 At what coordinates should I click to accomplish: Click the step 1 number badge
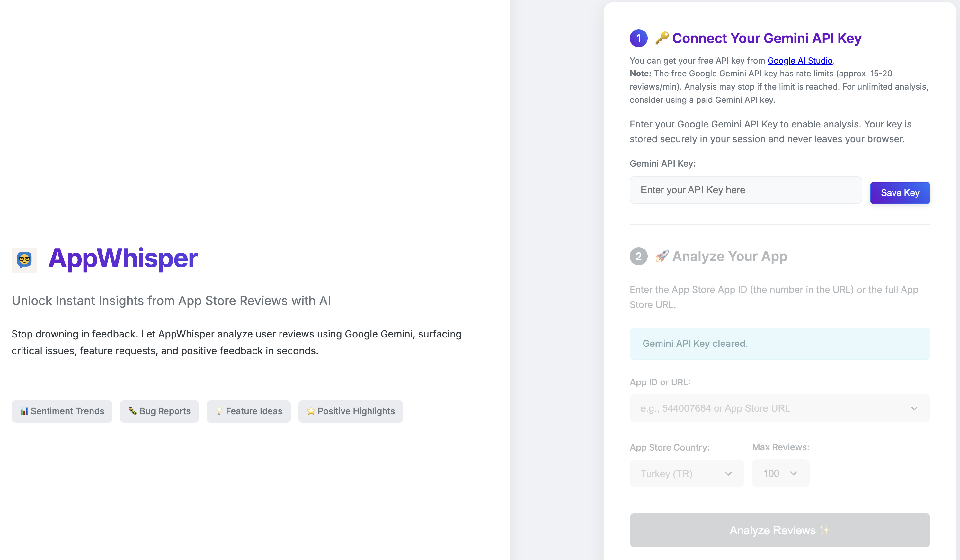[x=638, y=38]
